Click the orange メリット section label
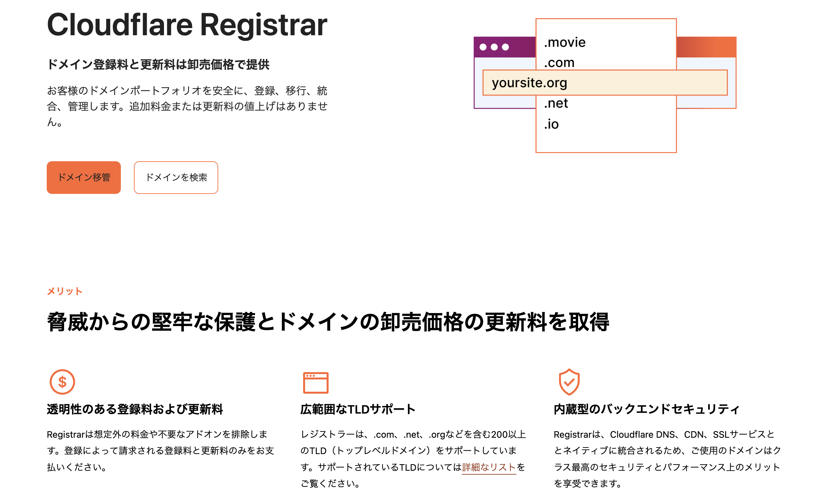 tap(65, 291)
